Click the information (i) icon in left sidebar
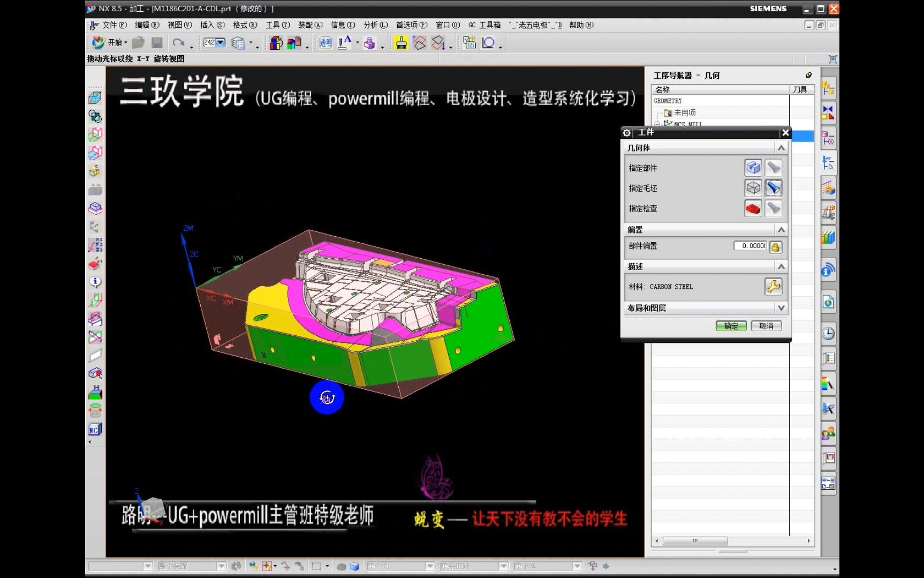The image size is (924, 578). coord(95,282)
